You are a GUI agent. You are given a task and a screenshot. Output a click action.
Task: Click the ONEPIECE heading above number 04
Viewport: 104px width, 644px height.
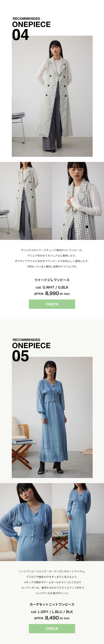click(x=31, y=24)
